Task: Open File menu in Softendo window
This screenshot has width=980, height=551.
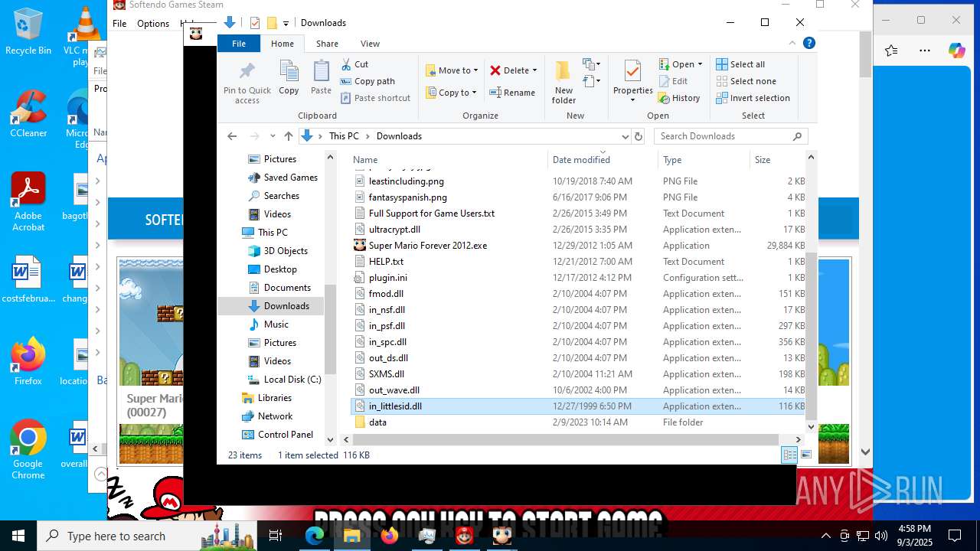Action: [119, 24]
